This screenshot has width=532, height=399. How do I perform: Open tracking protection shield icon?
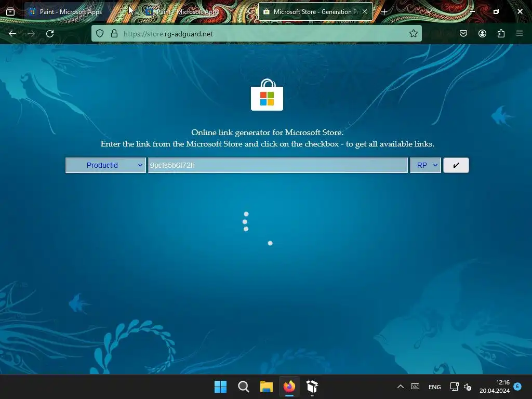point(99,34)
